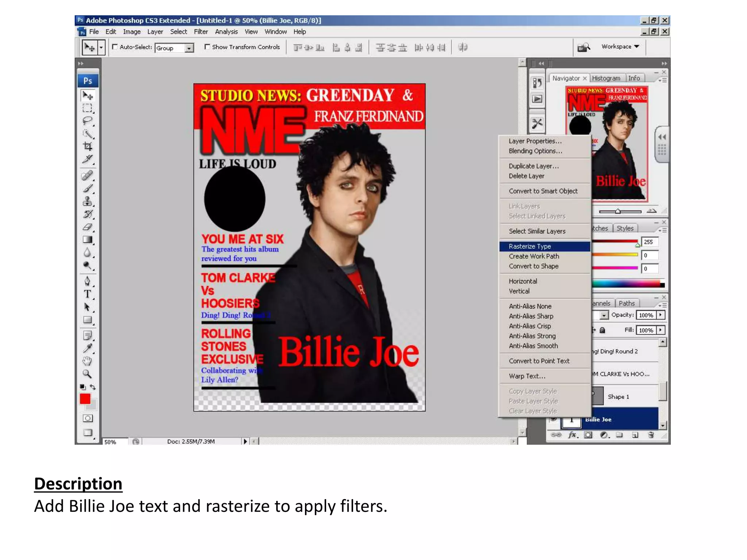Open the Layer menu

[x=155, y=32]
